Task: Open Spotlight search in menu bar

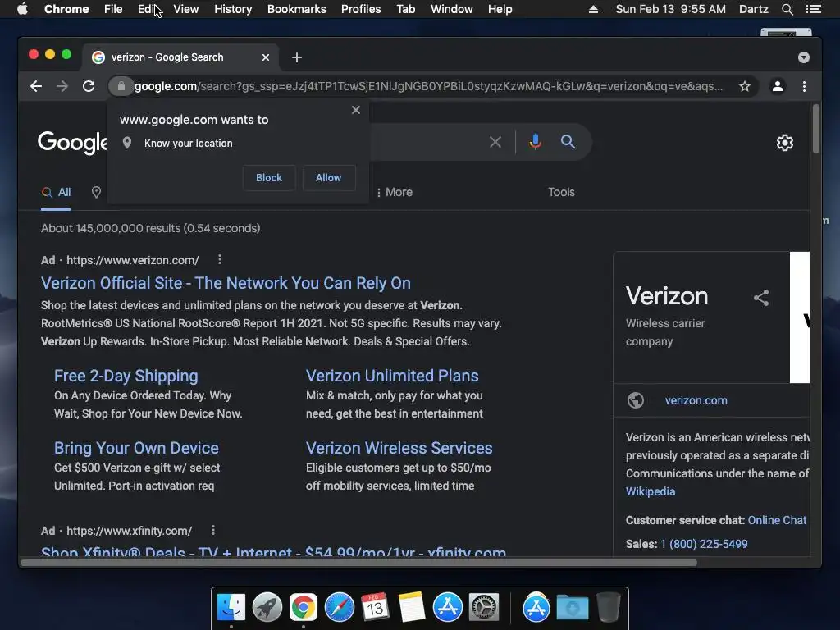Action: 787,9
